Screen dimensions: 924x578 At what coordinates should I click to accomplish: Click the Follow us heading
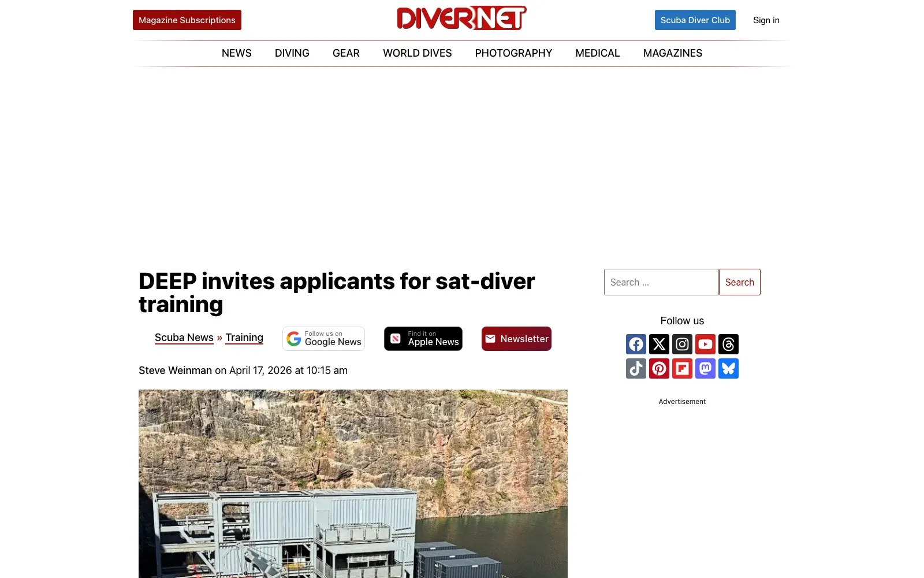682,321
